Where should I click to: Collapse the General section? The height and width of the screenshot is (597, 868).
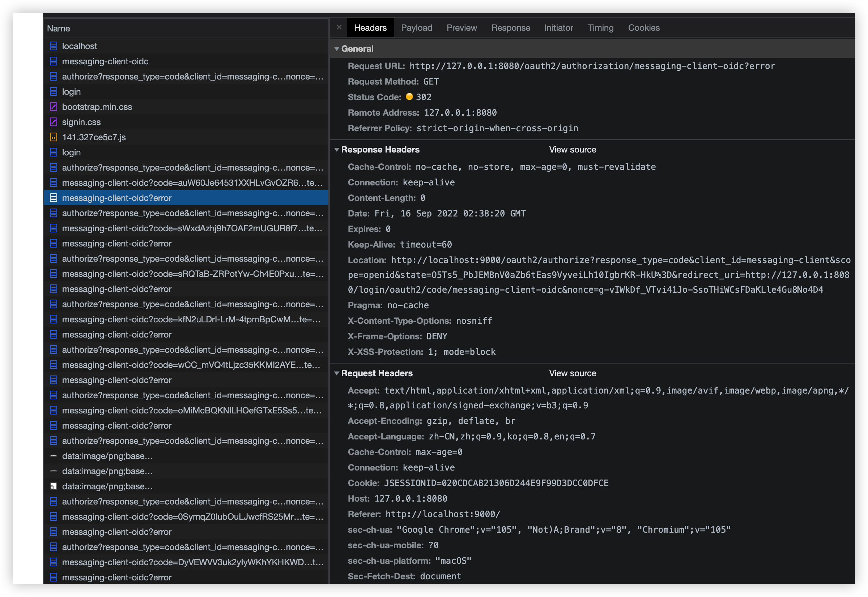point(337,48)
